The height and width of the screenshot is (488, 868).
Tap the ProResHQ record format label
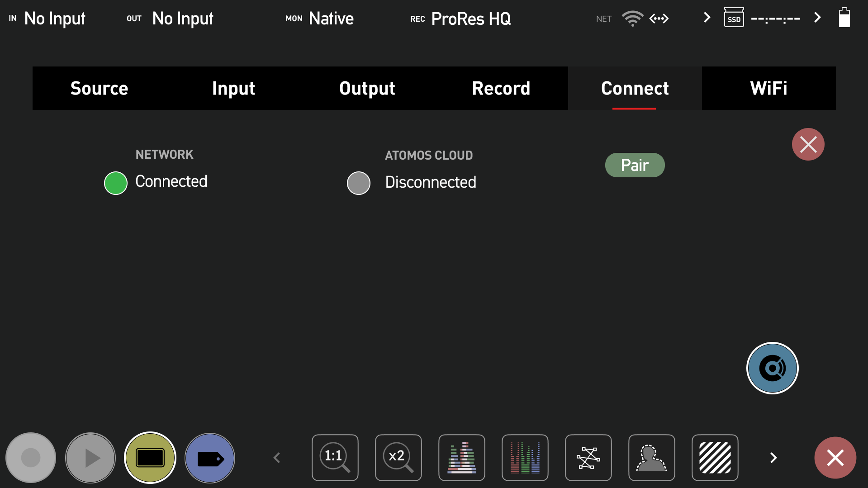coord(470,19)
